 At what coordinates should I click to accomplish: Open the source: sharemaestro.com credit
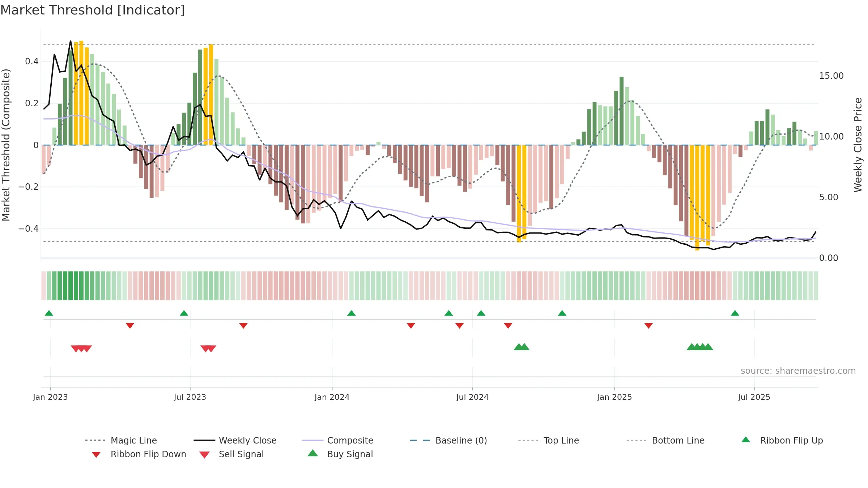798,371
